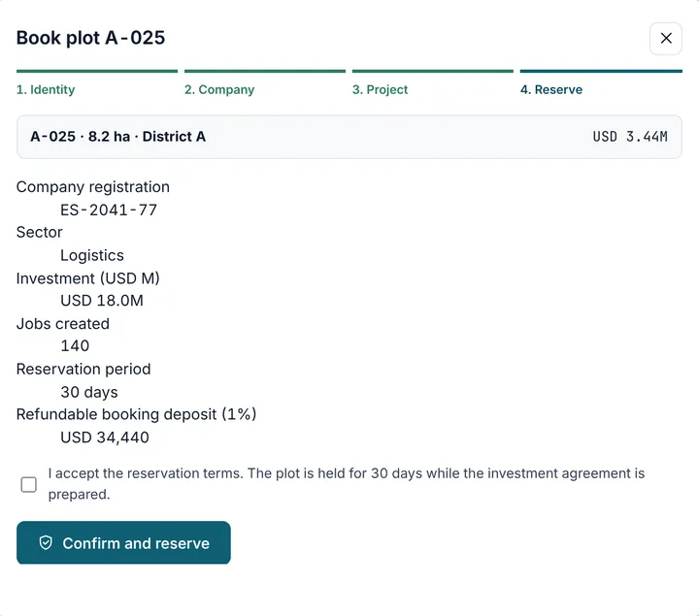Confirm and reserve the plot
This screenshot has height=616, width=699.
(x=123, y=542)
